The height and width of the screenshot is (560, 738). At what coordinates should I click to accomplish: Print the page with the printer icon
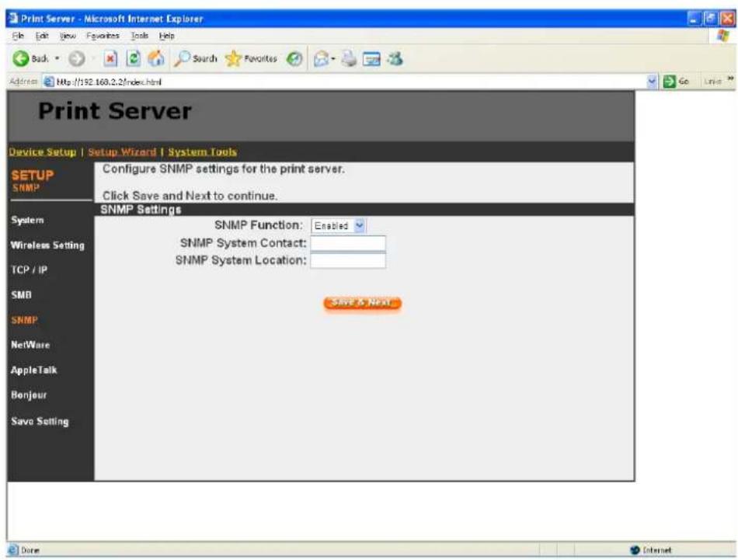[x=349, y=59]
